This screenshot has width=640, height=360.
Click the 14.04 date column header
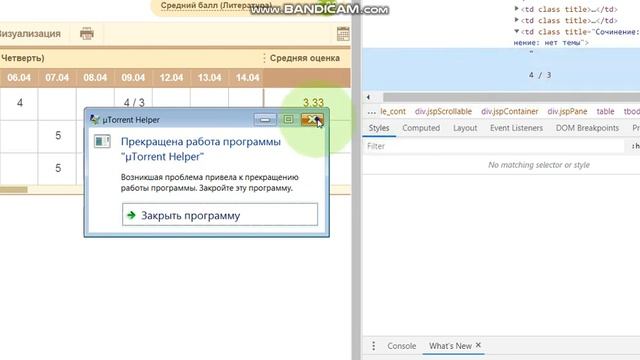click(247, 78)
